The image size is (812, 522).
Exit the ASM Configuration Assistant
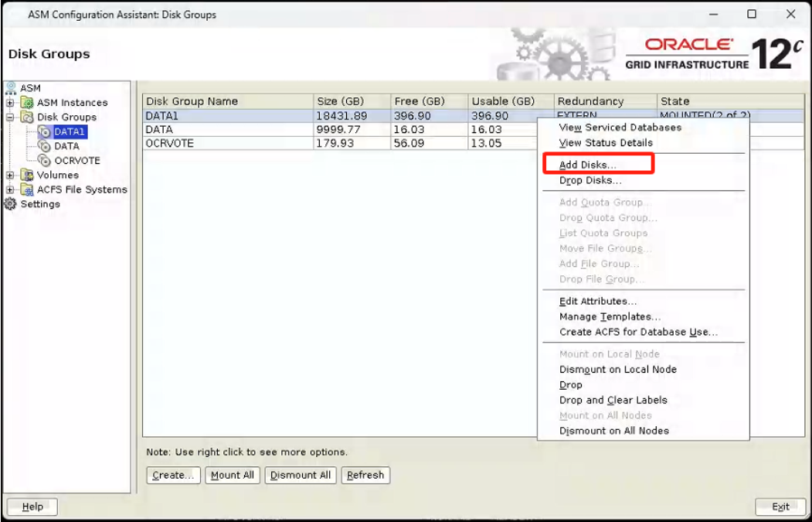(780, 507)
